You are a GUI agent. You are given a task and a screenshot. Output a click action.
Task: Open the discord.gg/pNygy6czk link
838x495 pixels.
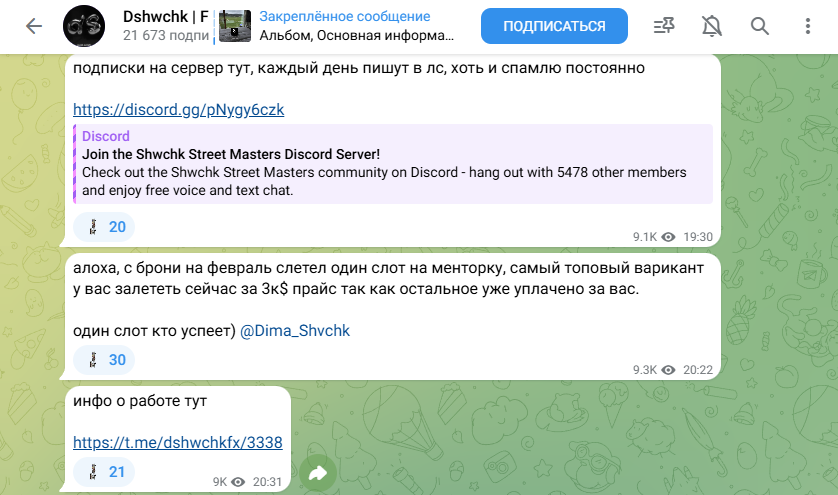tap(179, 110)
